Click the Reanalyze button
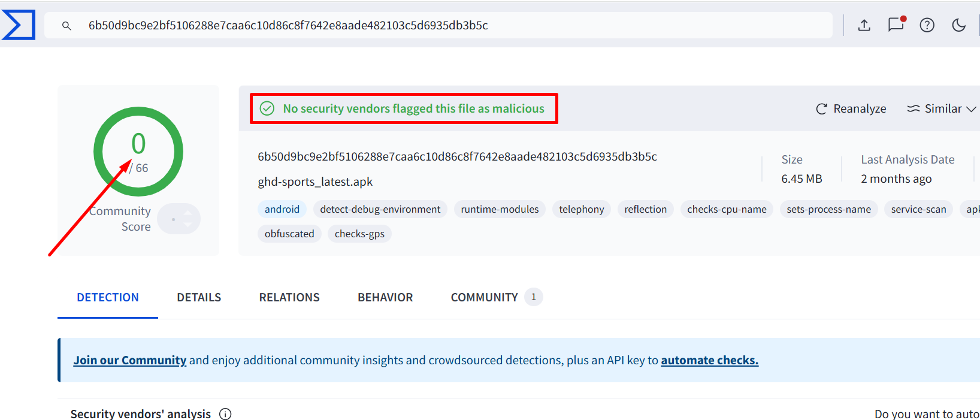The height and width of the screenshot is (420, 980). click(851, 108)
